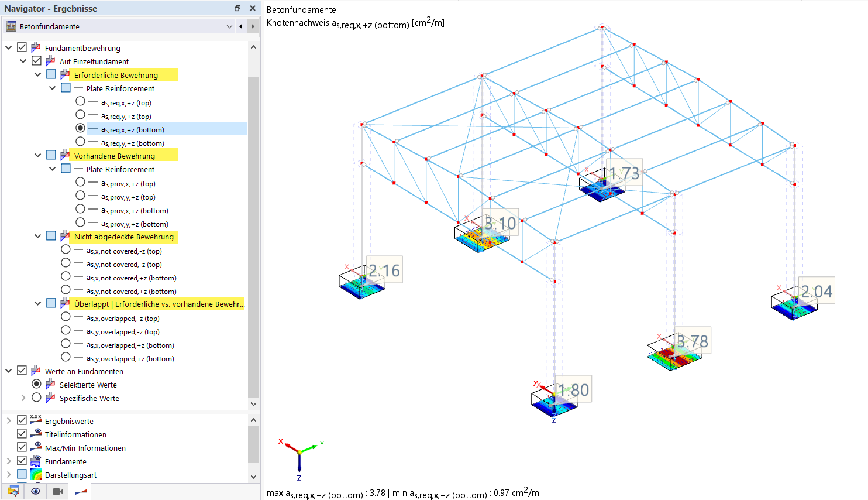Screen dimensions: 868x500
Task: Click the Fundamentbewehrung icon
Action: click(x=36, y=47)
